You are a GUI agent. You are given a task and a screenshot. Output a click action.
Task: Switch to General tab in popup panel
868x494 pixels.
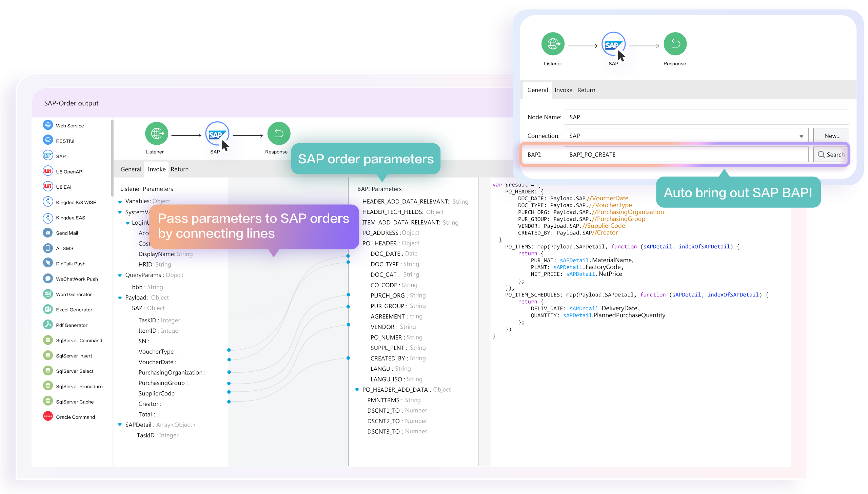(537, 90)
